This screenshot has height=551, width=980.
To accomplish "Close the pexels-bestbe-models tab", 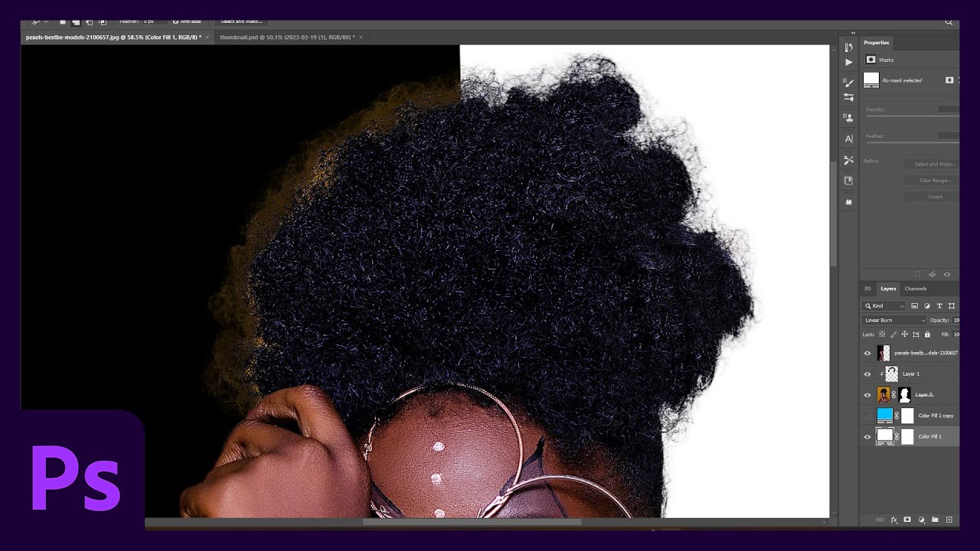I will [207, 37].
